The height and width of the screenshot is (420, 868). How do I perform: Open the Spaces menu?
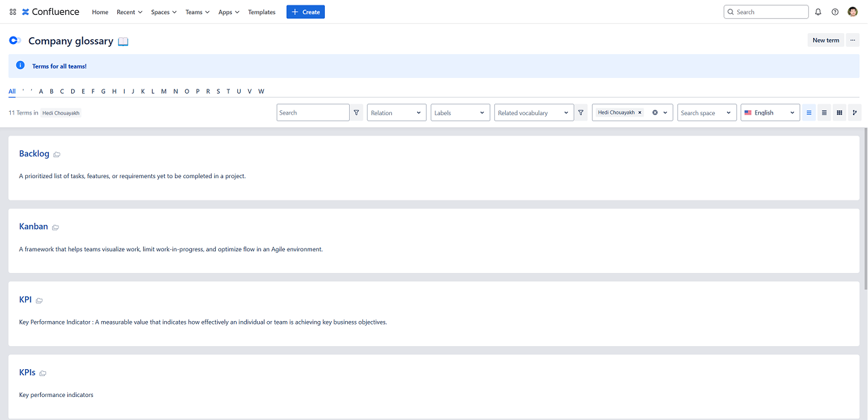click(163, 12)
